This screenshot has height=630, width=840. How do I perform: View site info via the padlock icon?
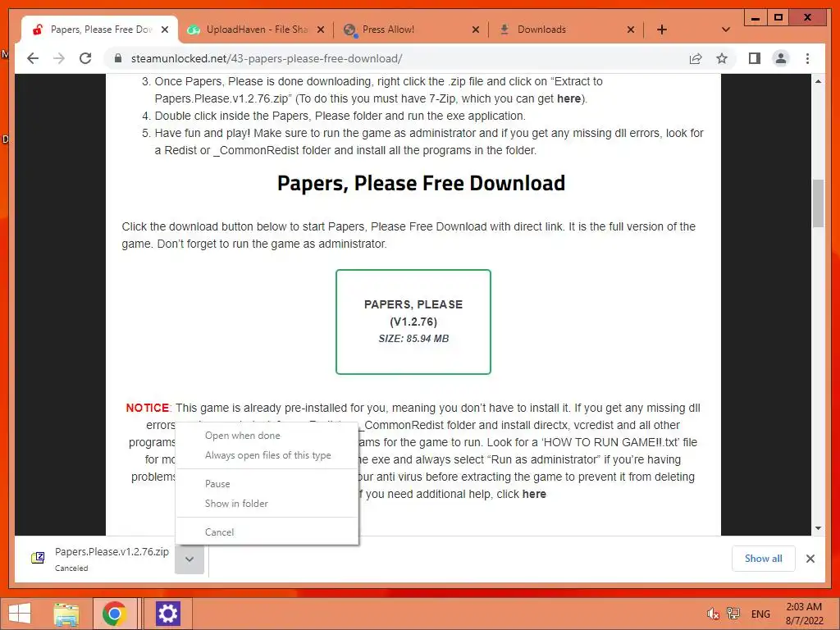click(118, 58)
